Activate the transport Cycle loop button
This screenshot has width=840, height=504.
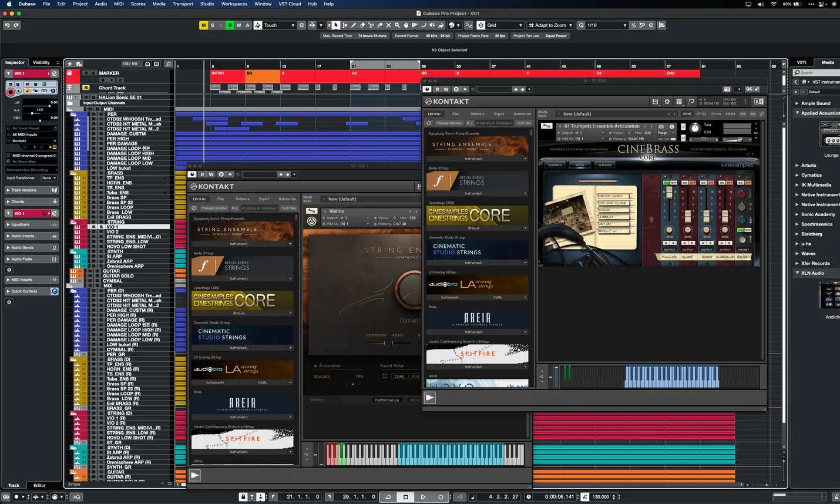(x=388, y=497)
